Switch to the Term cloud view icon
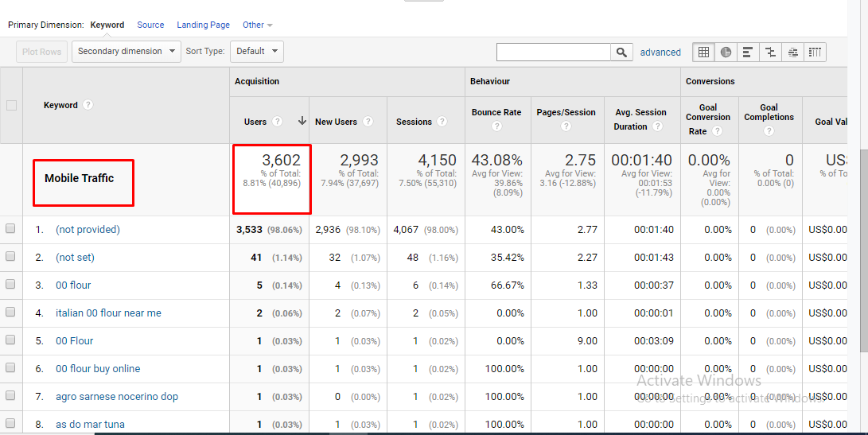 pos(792,52)
